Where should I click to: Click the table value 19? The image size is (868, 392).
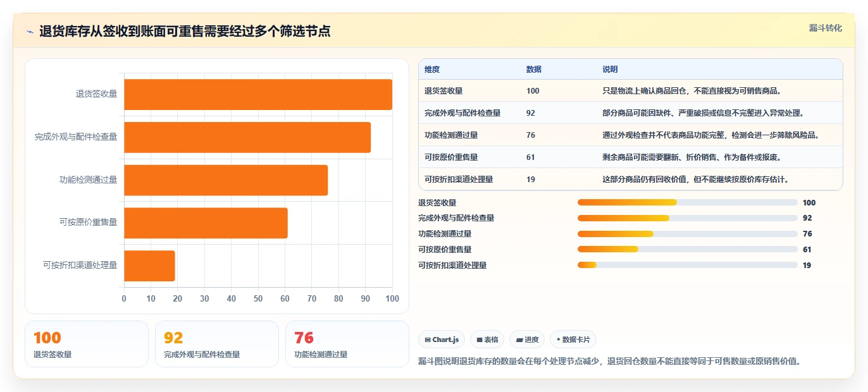tap(531, 180)
